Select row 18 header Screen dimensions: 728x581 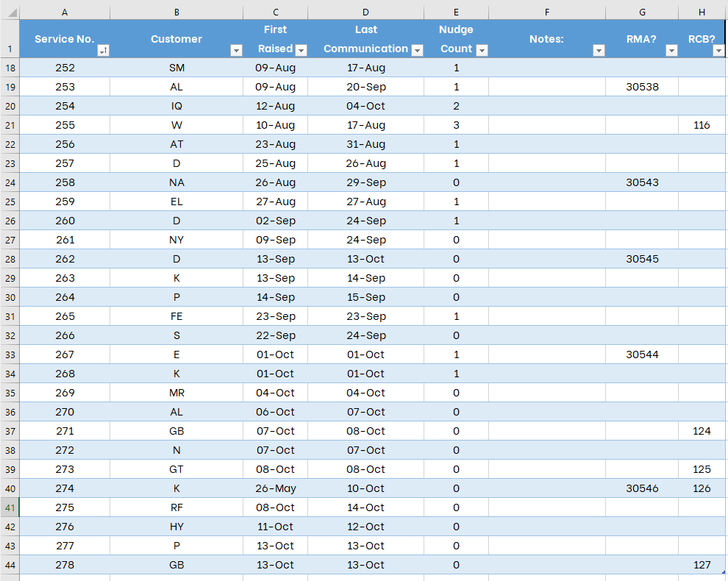click(10, 68)
